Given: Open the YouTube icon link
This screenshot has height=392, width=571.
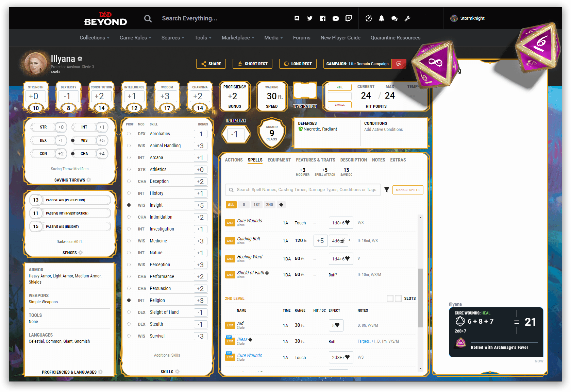Looking at the screenshot, I should [x=336, y=18].
